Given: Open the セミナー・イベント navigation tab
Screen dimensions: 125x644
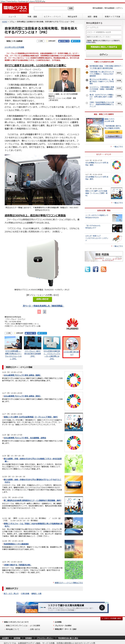Looking at the screenshot, I should click(x=52, y=17).
